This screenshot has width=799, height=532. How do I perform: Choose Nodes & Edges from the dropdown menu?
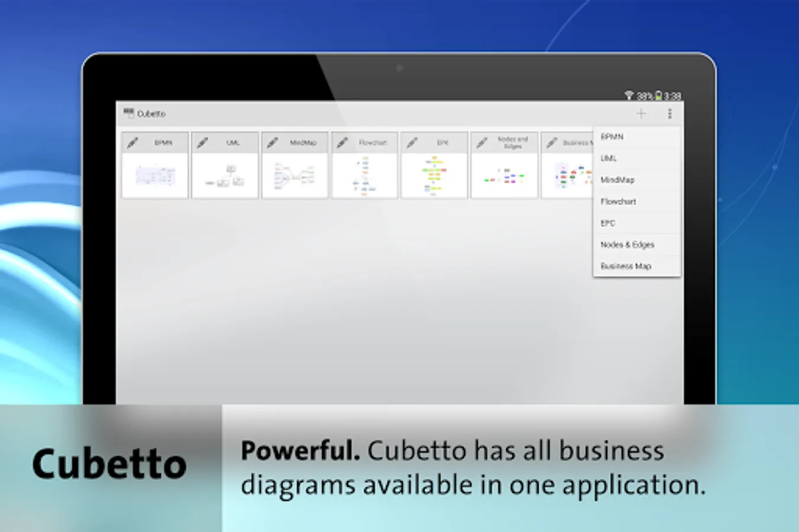(637, 245)
